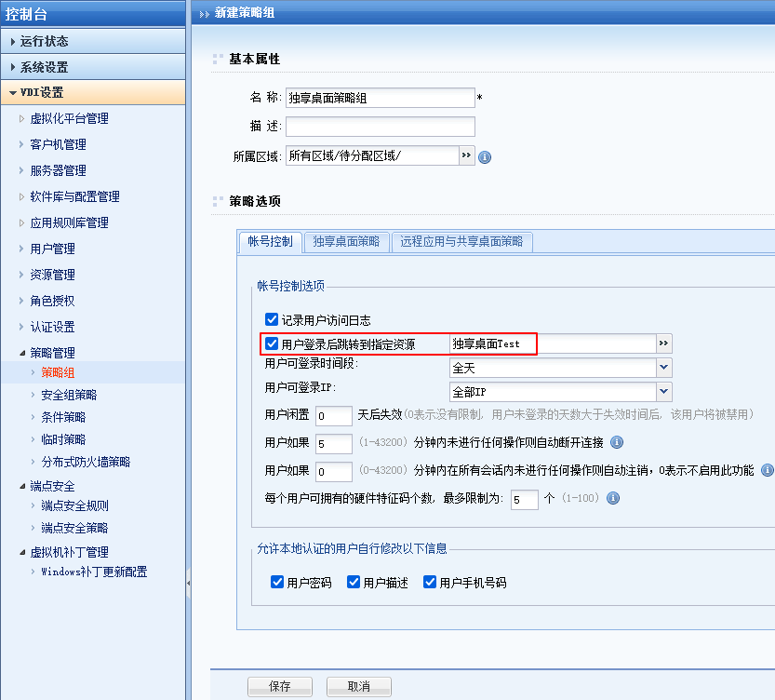Click browse arrow button beside 所属区域 field
This screenshot has height=700, width=775.
(x=467, y=155)
